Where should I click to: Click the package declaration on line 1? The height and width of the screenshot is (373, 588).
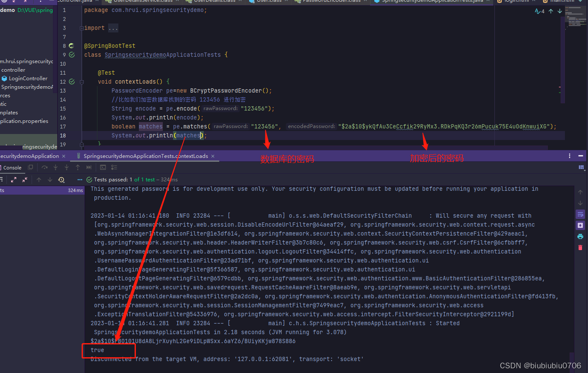(x=146, y=10)
